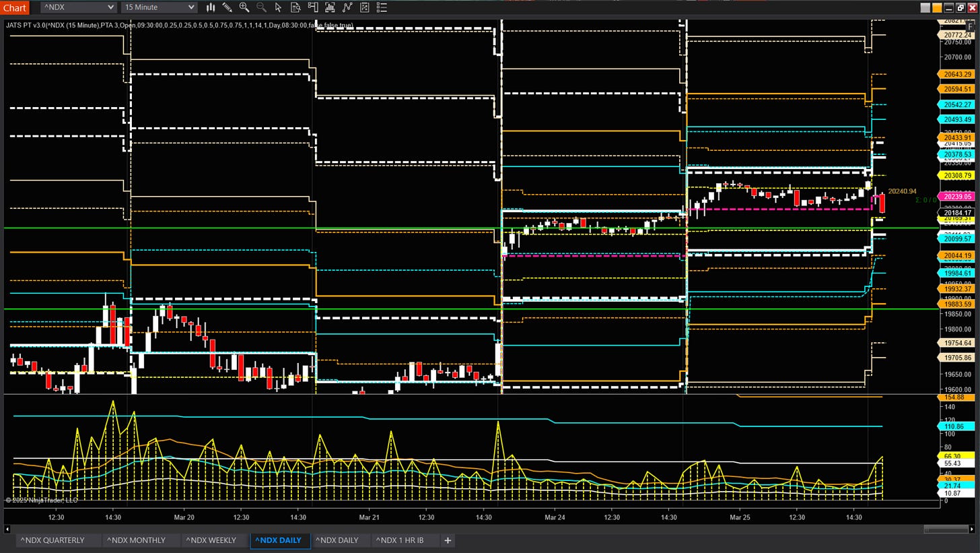This screenshot has width=980, height=553.
Task: Click the Mar 25 date label
Action: coord(740,517)
